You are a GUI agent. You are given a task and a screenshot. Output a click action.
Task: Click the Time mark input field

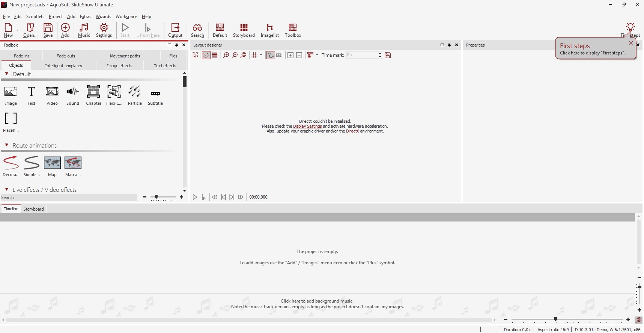point(361,55)
